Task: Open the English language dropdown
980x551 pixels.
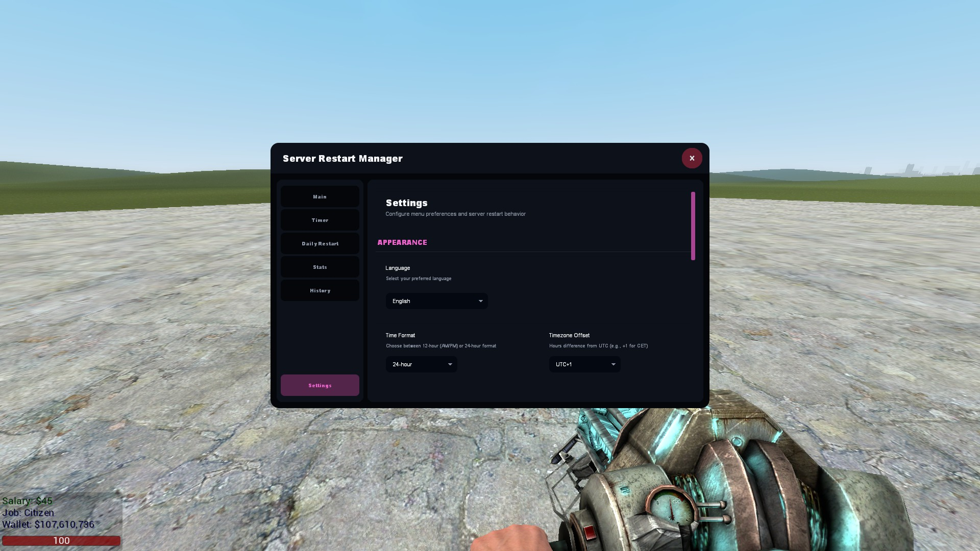Action: point(437,301)
